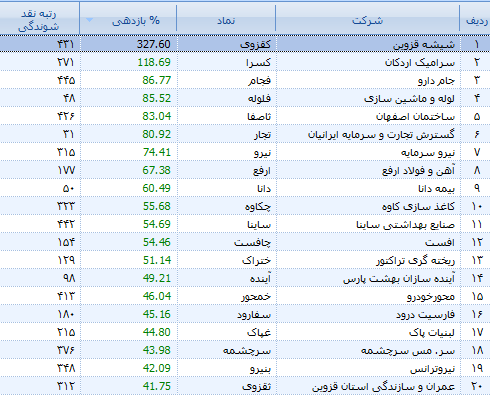The image size is (490, 395).
Task: Click the return value 45.16
Action: 157,314
